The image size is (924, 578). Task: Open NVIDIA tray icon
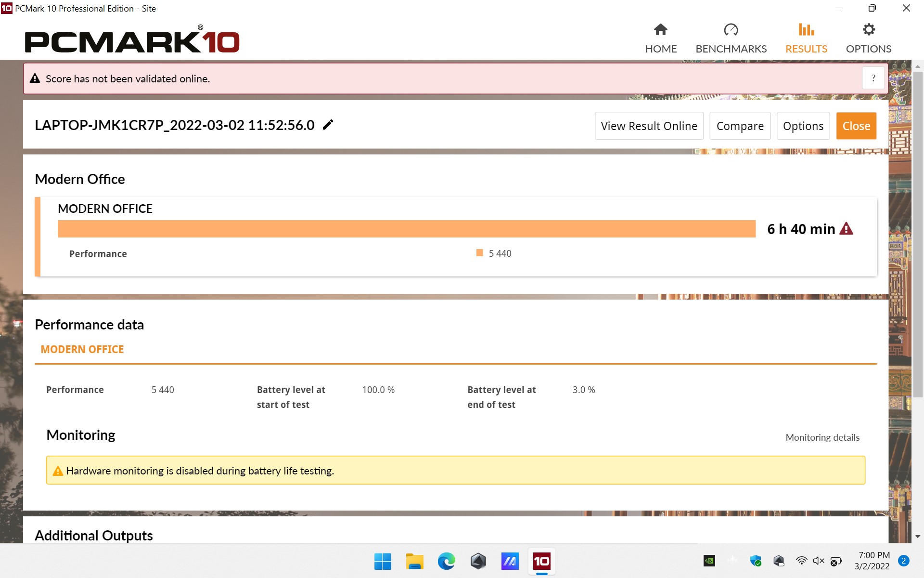point(709,561)
